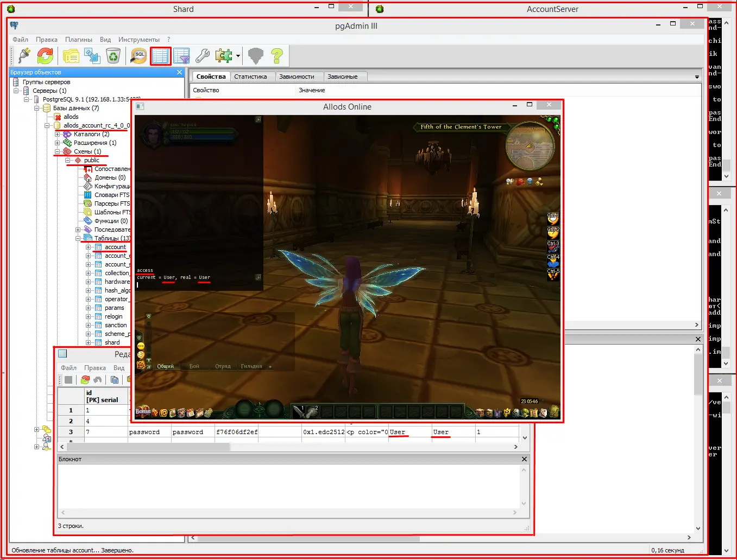737x560 pixels.
Task: Click the yellow question mark help icon
Action: pos(277,55)
